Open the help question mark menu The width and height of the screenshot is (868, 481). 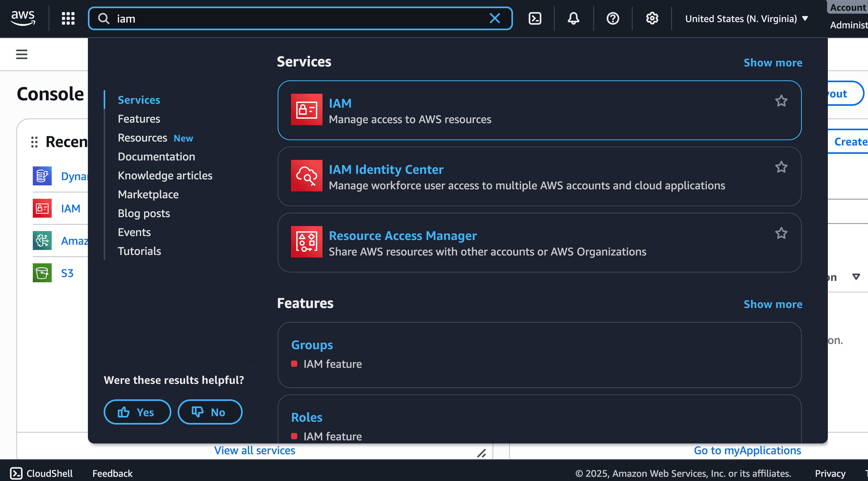tap(613, 19)
